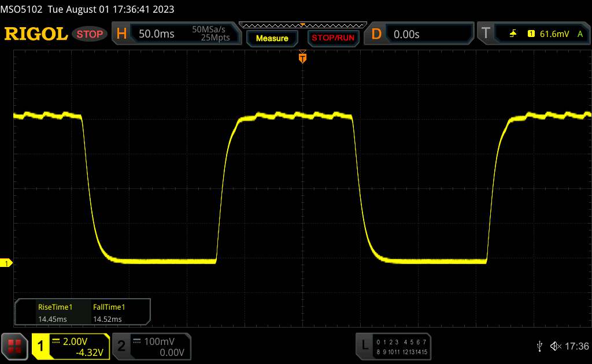Click the USB connection status icon

539,346
